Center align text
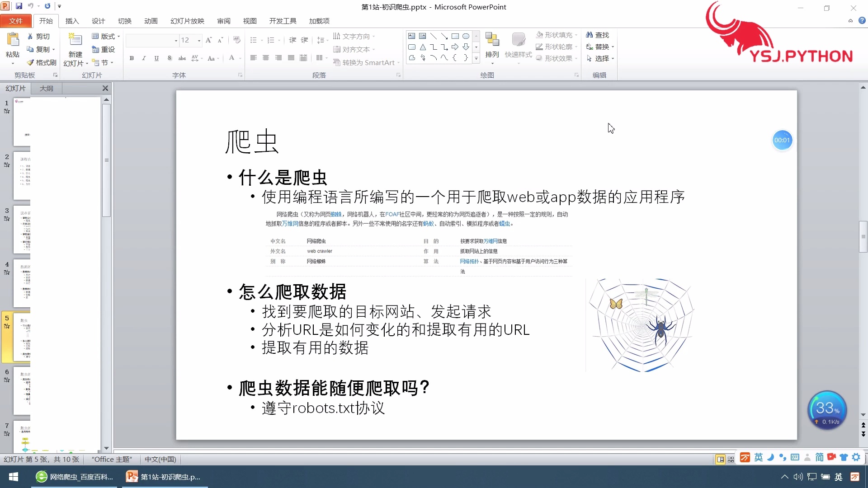Image resolution: width=868 pixels, height=488 pixels. point(266,58)
